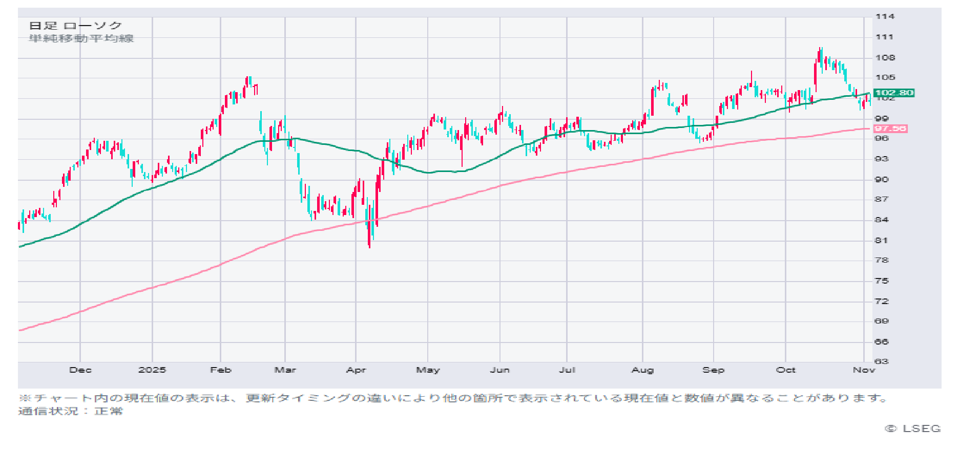This screenshot has width=980, height=450.
Task: Click the Jun month axis label
Action: [500, 370]
